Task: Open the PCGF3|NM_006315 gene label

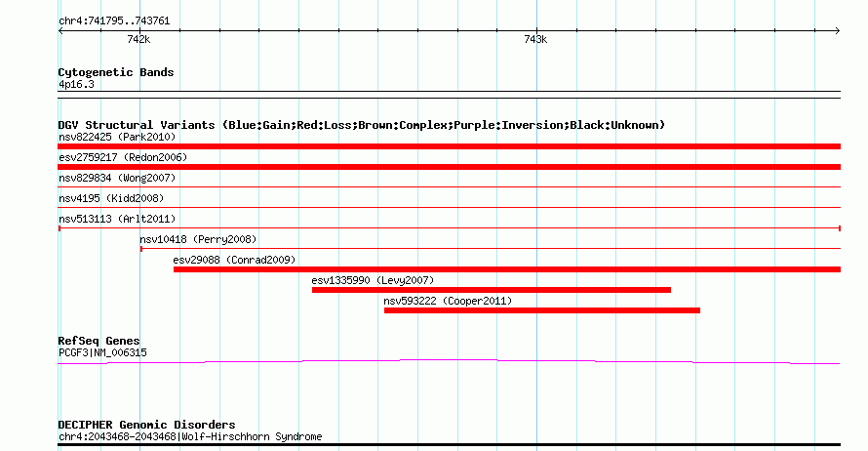Action: coord(102,353)
